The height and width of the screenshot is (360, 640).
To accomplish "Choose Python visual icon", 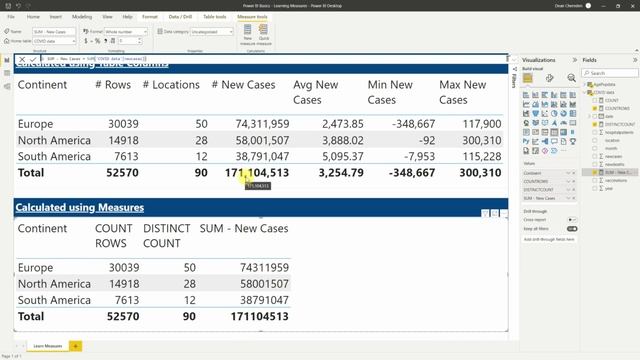I will pyautogui.click(x=526, y=142).
